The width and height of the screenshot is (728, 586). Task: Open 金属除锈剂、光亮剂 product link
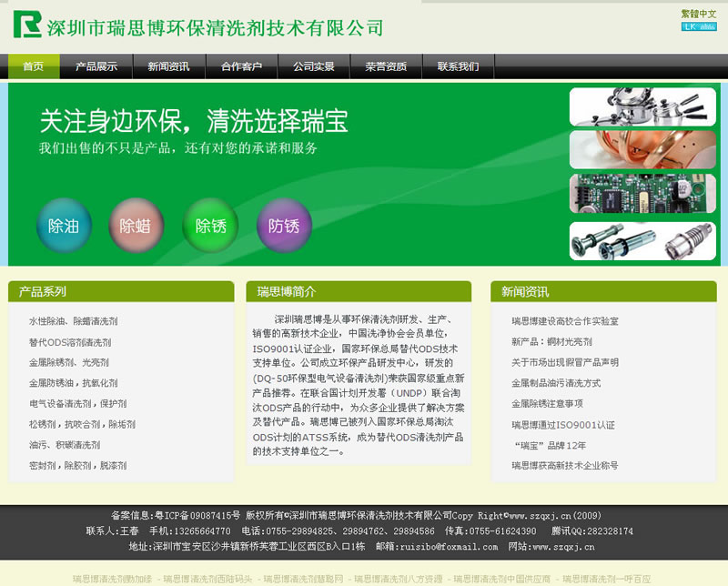click(x=69, y=362)
